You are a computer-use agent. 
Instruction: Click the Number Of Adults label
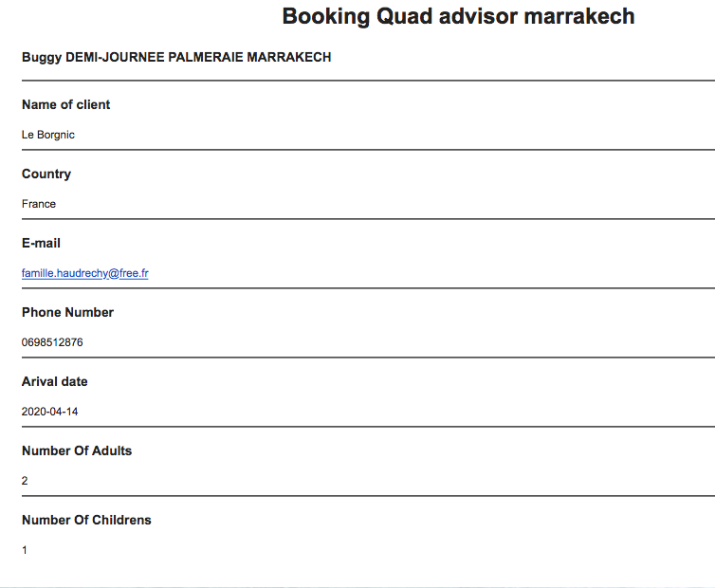(x=77, y=450)
